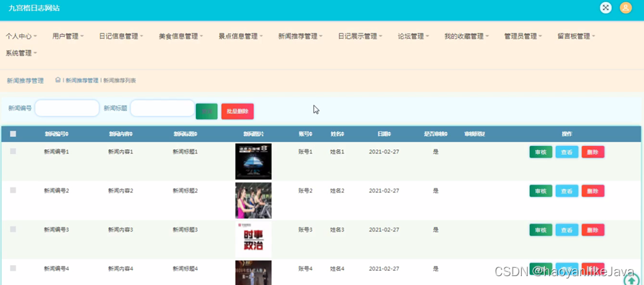Expand the 论坛管理 dropdown menu
Screen dimensions: 644x285
coord(414,36)
